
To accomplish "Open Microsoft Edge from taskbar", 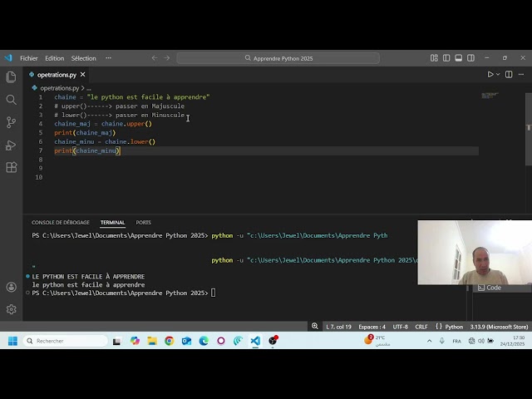I will point(204,341).
